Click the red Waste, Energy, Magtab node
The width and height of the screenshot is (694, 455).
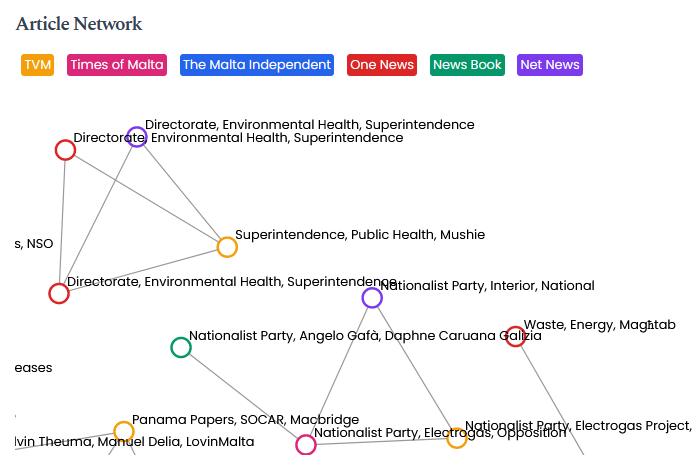coord(515,337)
